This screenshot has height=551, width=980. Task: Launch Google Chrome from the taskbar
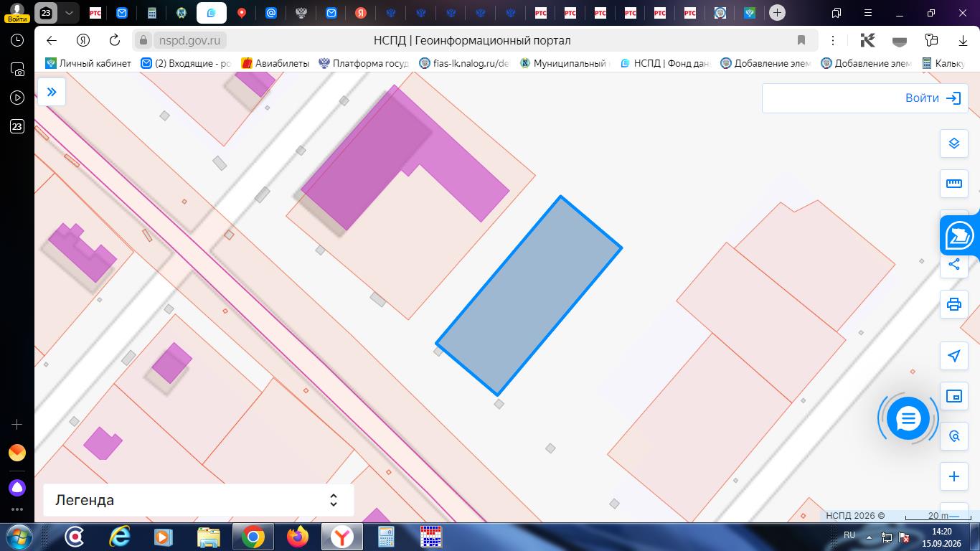coord(253,537)
